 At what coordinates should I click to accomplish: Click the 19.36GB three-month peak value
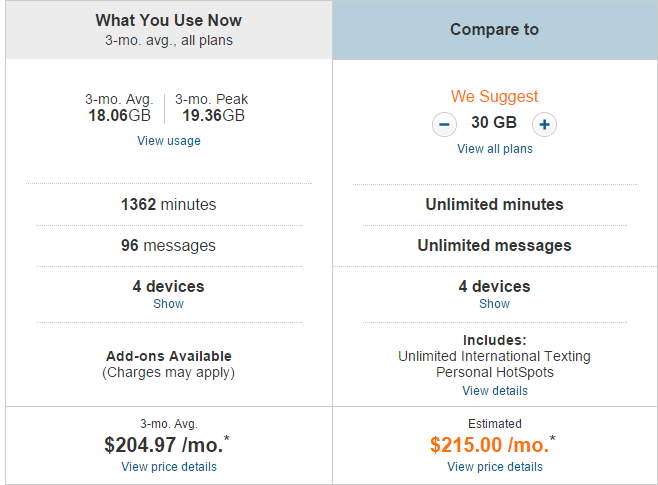coord(214,115)
